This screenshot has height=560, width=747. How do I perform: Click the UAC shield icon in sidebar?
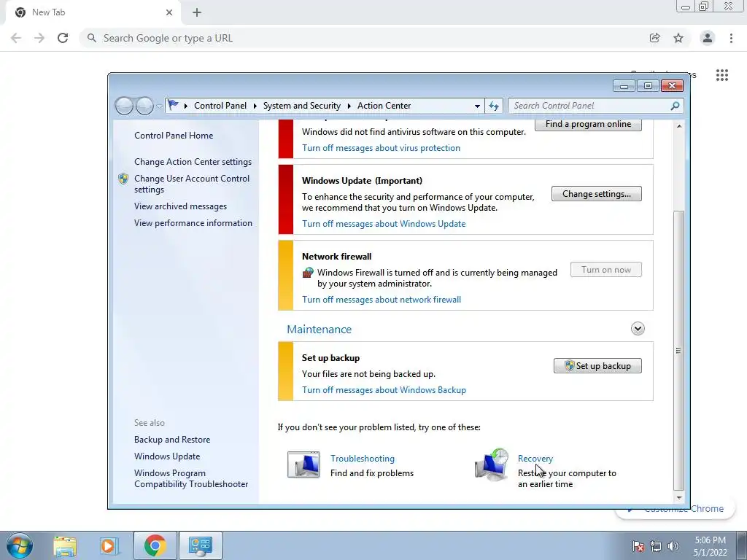click(x=123, y=179)
